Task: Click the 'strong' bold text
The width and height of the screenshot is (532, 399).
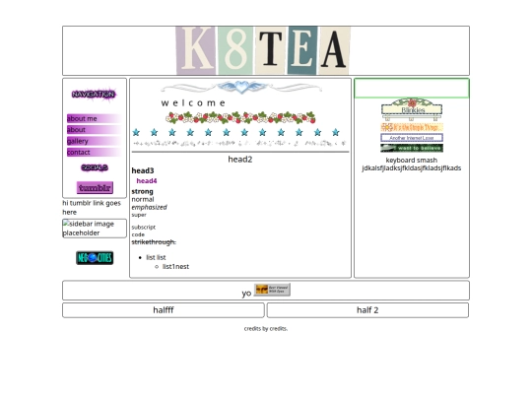Action: pos(142,191)
